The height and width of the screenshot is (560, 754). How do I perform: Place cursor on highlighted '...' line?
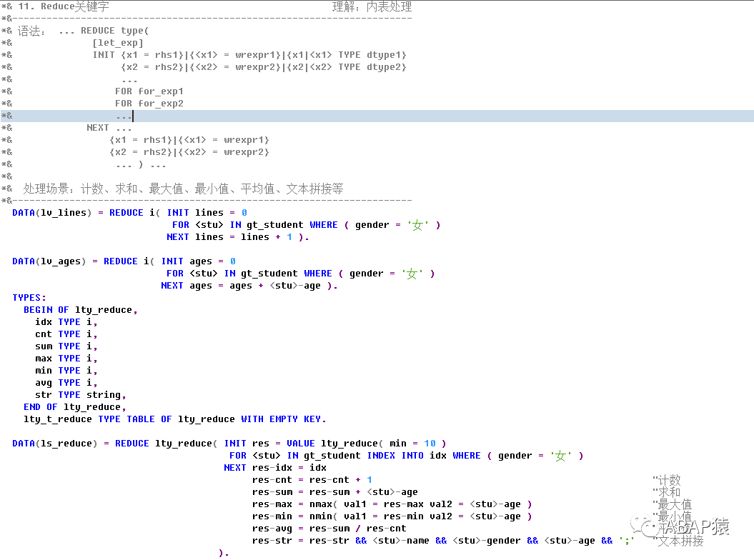point(377,116)
